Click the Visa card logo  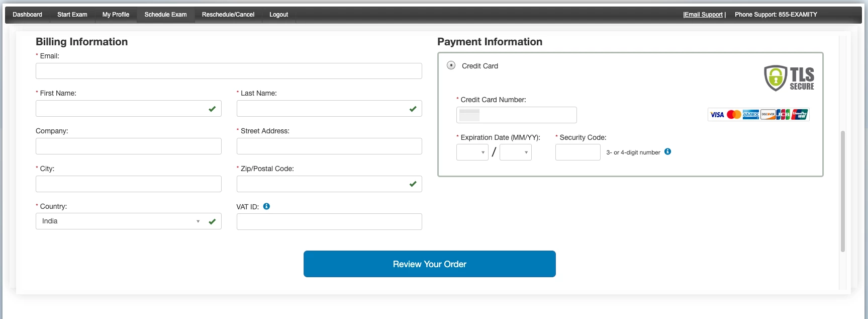point(717,115)
